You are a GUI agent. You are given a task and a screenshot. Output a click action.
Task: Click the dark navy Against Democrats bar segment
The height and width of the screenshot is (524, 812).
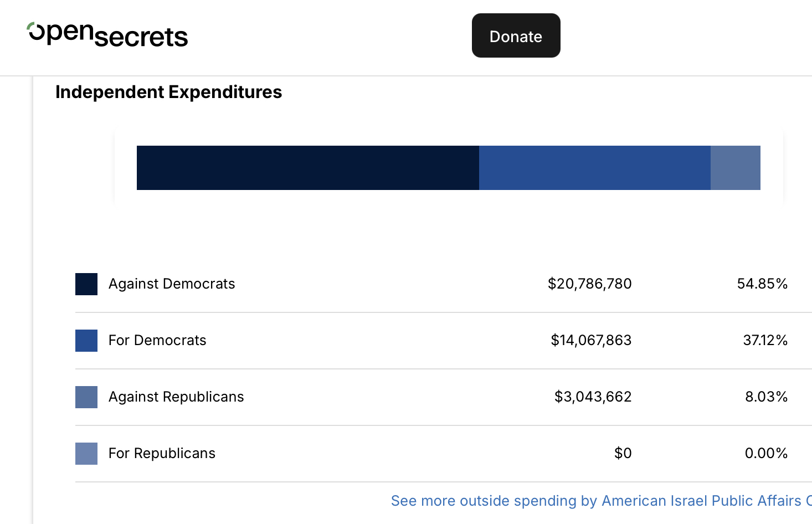click(307, 168)
